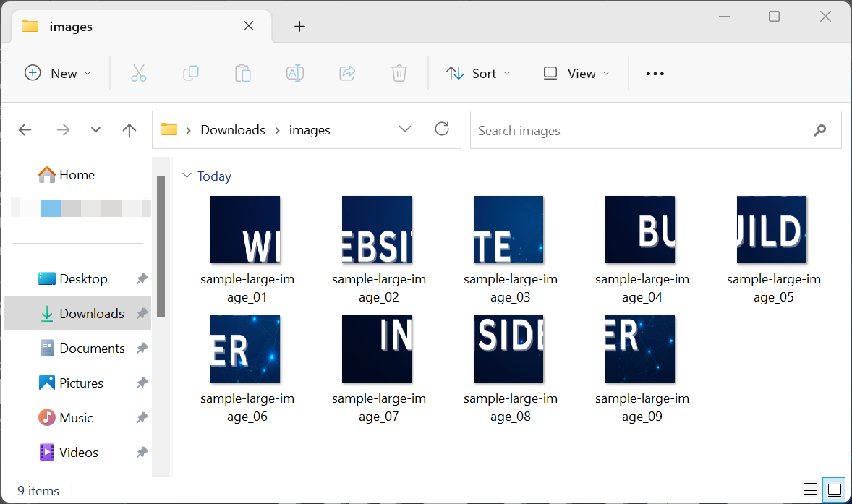The width and height of the screenshot is (852, 504).
Task: Delete selection using the trash icon
Action: coord(399,73)
